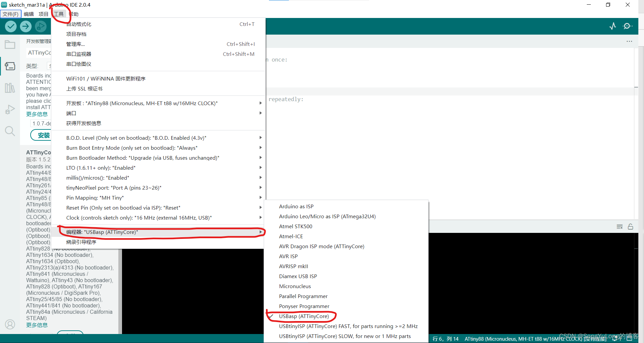Click 更多信息 link below California STEAM
The width and height of the screenshot is (644, 343).
click(x=37, y=325)
